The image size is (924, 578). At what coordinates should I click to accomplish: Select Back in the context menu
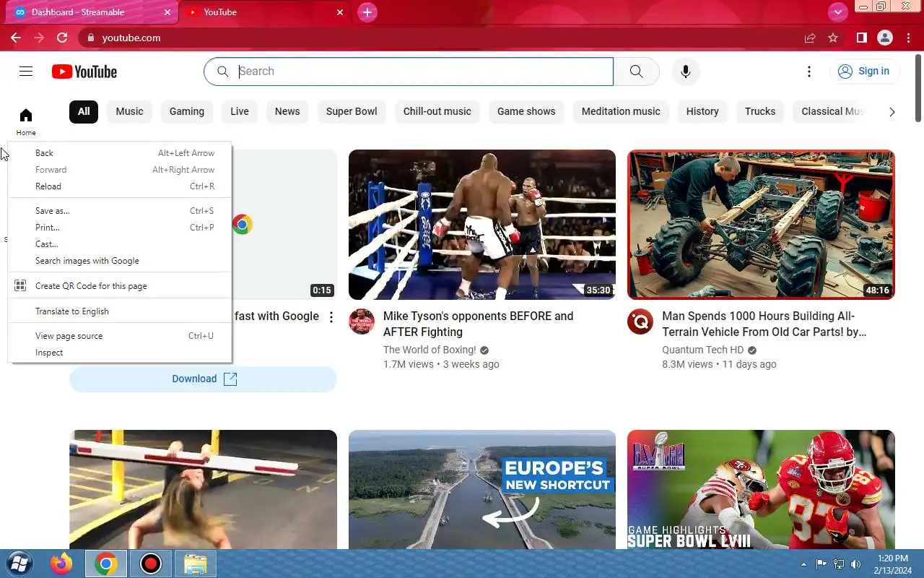(x=120, y=153)
